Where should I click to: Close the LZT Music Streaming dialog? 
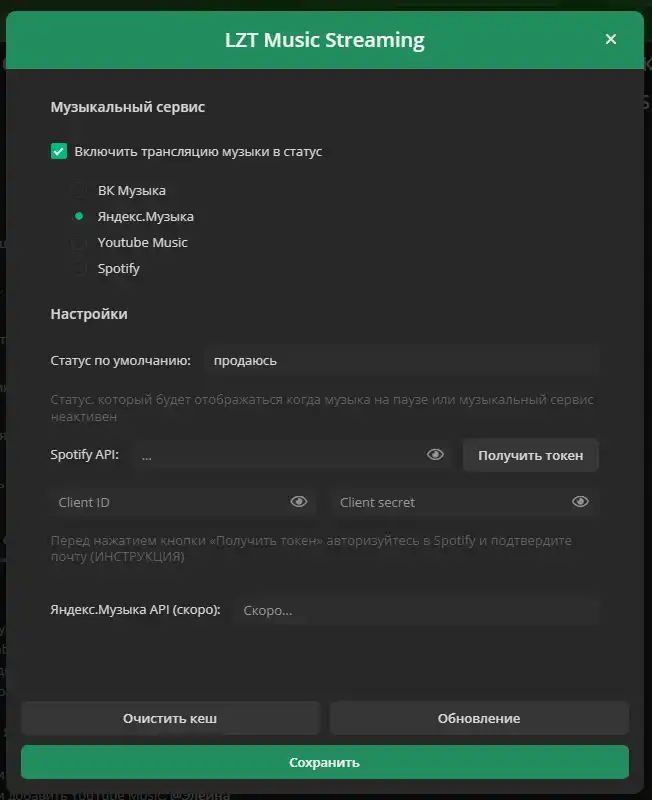(611, 40)
